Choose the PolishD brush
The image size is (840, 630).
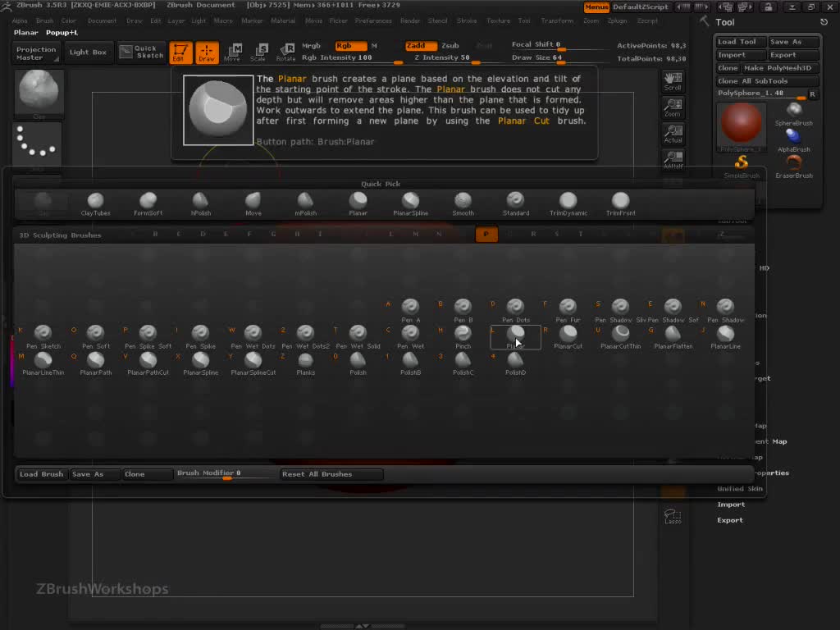515,363
